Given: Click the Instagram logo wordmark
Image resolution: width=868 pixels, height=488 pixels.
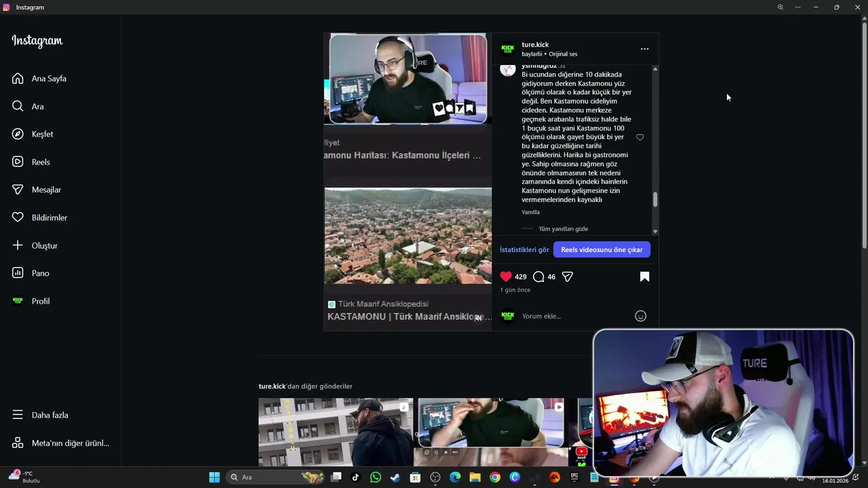Looking at the screenshot, I should click(x=37, y=41).
